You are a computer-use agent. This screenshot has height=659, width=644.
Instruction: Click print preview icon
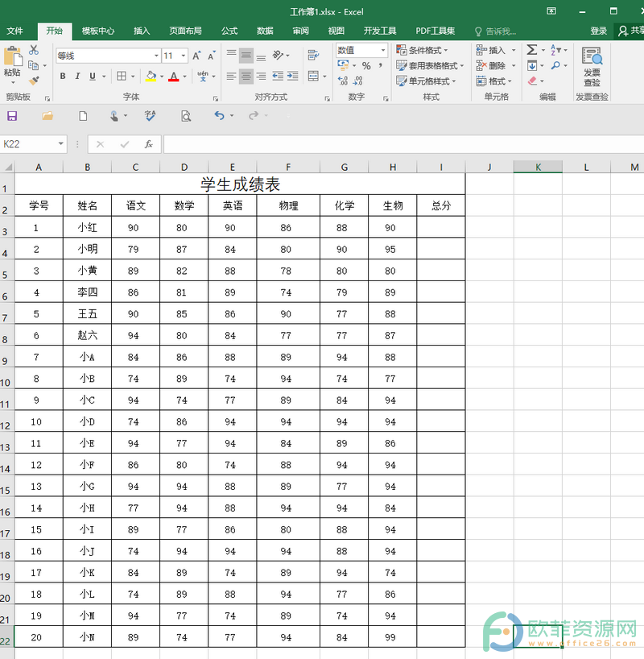click(x=186, y=115)
